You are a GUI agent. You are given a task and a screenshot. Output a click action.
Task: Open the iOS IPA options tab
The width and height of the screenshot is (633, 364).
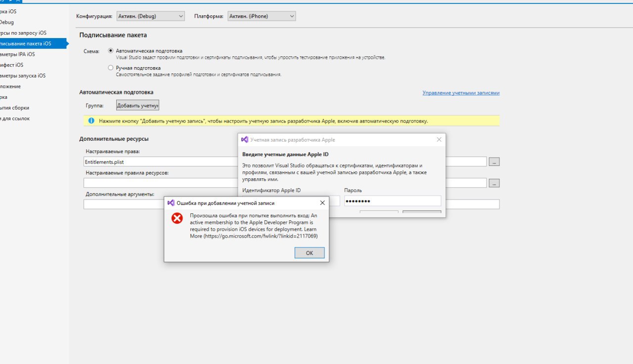[17, 54]
